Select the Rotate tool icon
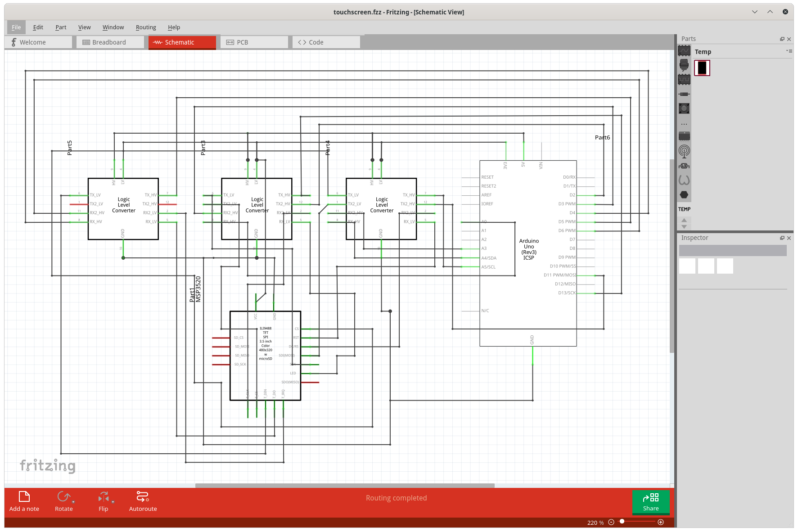The width and height of the screenshot is (798, 532). 63,496
